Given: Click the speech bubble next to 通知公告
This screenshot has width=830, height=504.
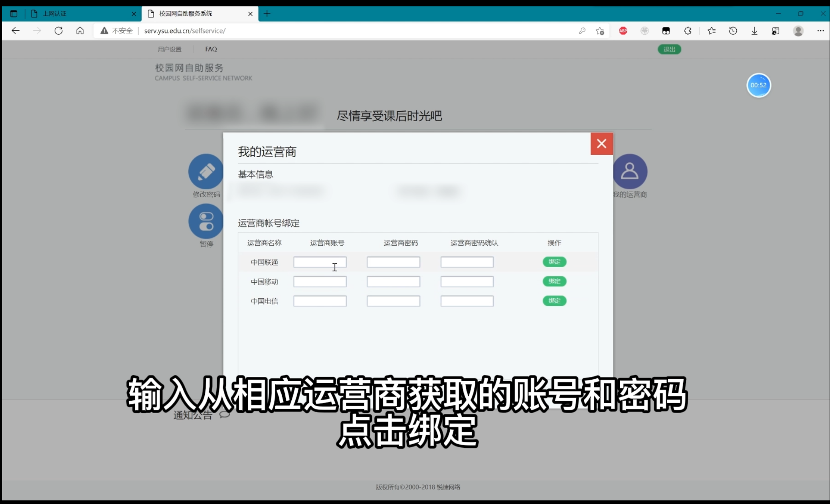Looking at the screenshot, I should [x=224, y=414].
